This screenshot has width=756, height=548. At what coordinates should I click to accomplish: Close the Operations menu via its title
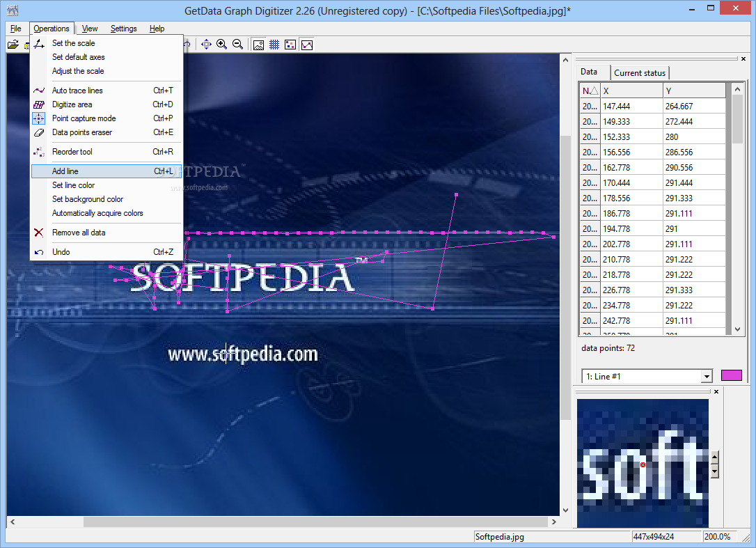coord(52,29)
